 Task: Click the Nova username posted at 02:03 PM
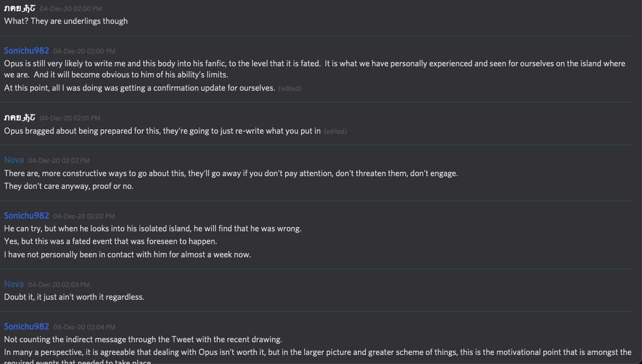point(14,284)
